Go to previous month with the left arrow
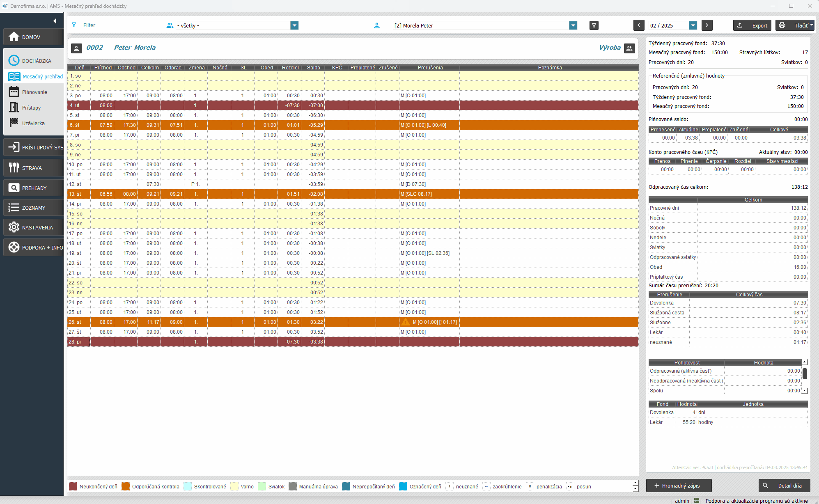This screenshot has height=504, width=819. (x=638, y=25)
